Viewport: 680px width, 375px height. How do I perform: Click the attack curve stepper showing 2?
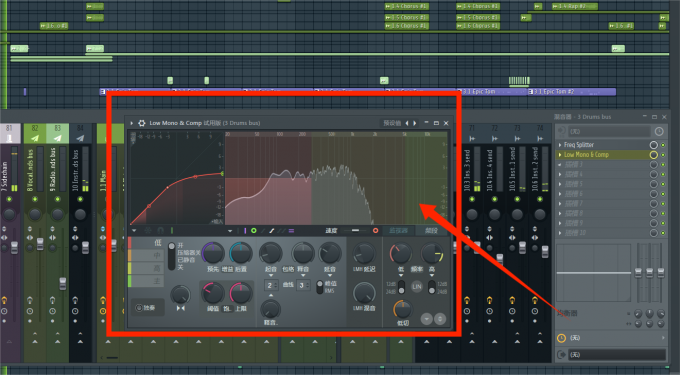pyautogui.click(x=271, y=285)
